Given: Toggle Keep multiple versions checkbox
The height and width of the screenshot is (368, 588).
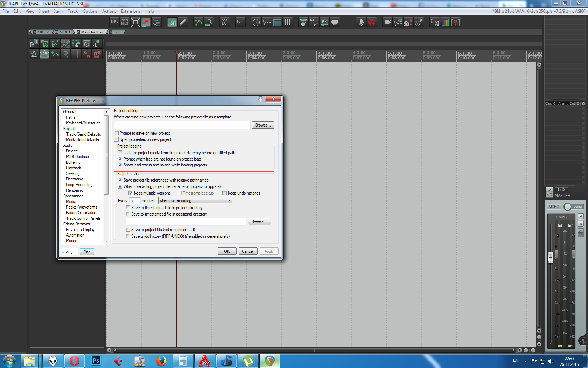Looking at the screenshot, I should coord(131,193).
